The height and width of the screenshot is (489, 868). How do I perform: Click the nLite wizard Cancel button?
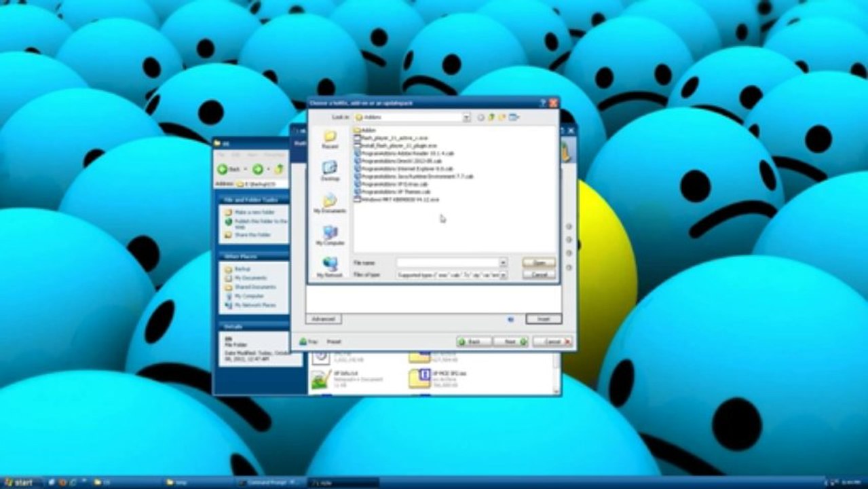click(x=552, y=342)
